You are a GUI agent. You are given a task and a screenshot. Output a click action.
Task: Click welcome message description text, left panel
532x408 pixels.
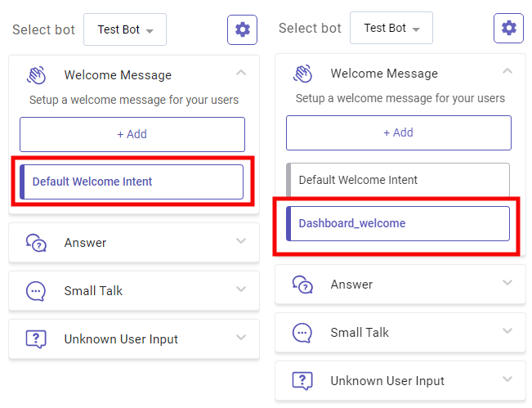pyautogui.click(x=134, y=100)
